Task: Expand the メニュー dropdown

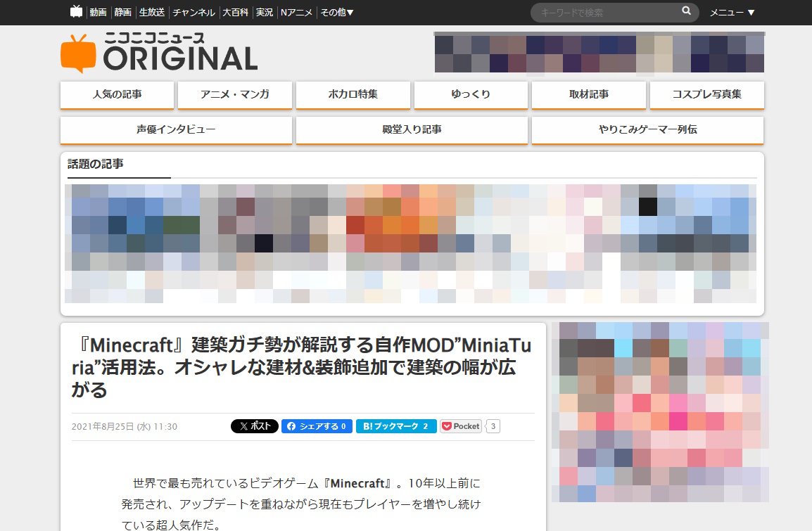Action: click(732, 13)
